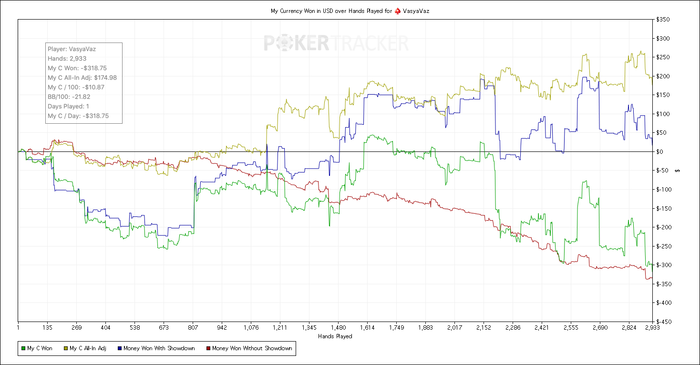Click the x-axis tick label 1,480
Image resolution: width=700 pixels, height=365 pixels.
pyautogui.click(x=338, y=328)
